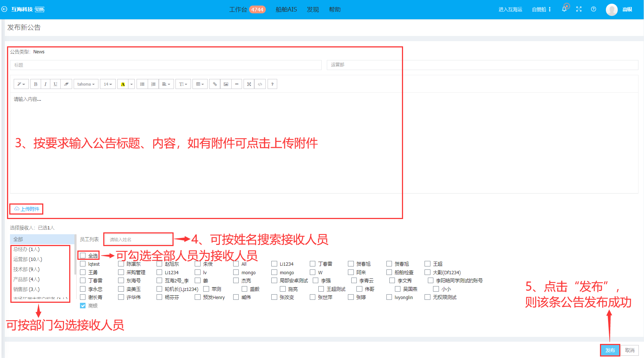
Task: Check the lvyonglin checkbox
Action: [x=389, y=297]
